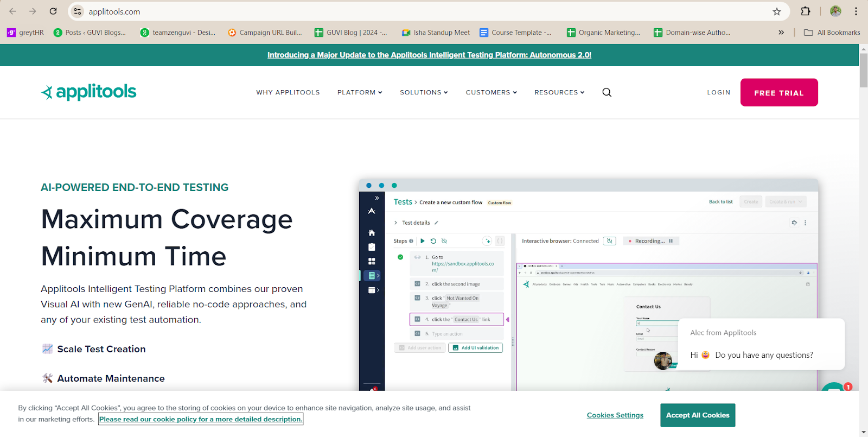The width and height of the screenshot is (868, 437).
Task: Open the browser extensions puzzle icon
Action: [806, 11]
